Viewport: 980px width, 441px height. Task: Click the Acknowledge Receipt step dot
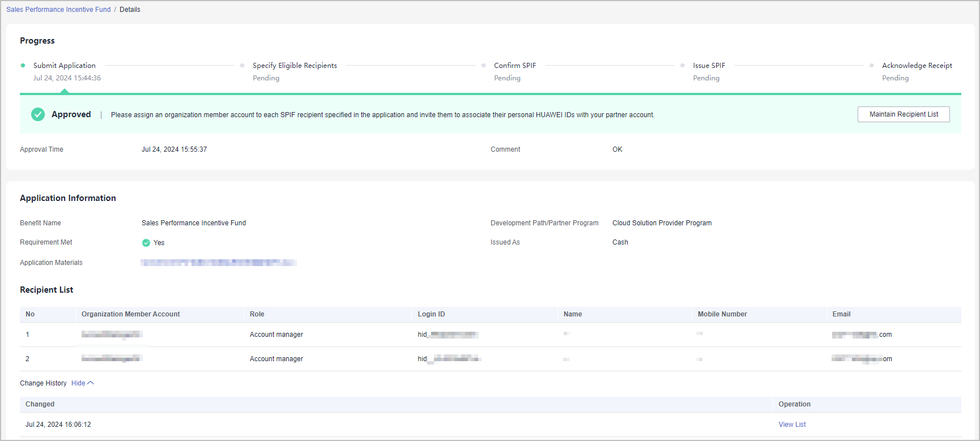click(871, 66)
